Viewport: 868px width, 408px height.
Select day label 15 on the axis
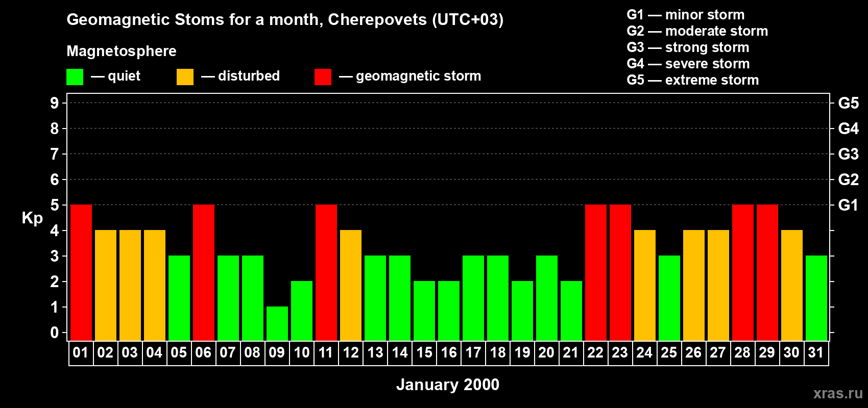[424, 353]
